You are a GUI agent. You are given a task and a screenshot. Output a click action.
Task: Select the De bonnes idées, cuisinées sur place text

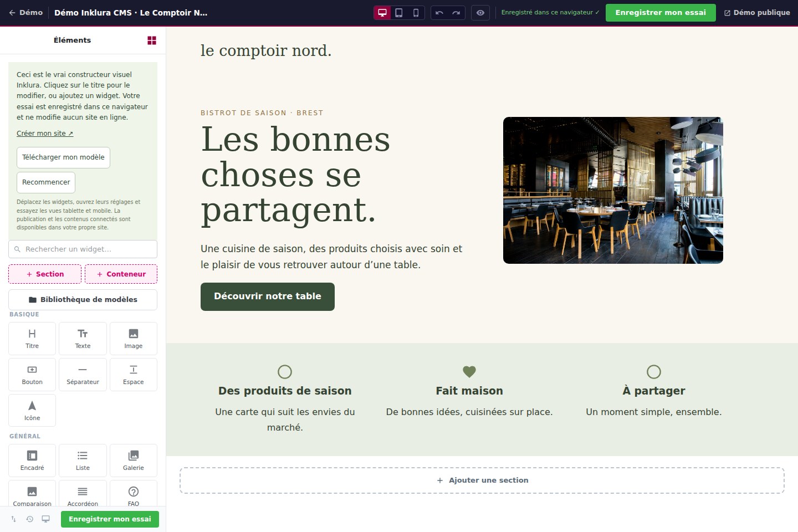tap(469, 412)
